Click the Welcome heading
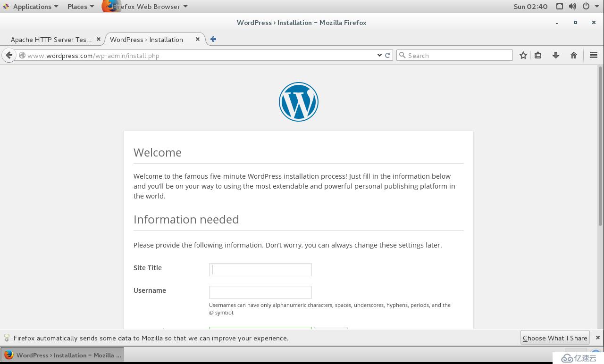Image resolution: width=604 pixels, height=364 pixels. tap(158, 152)
